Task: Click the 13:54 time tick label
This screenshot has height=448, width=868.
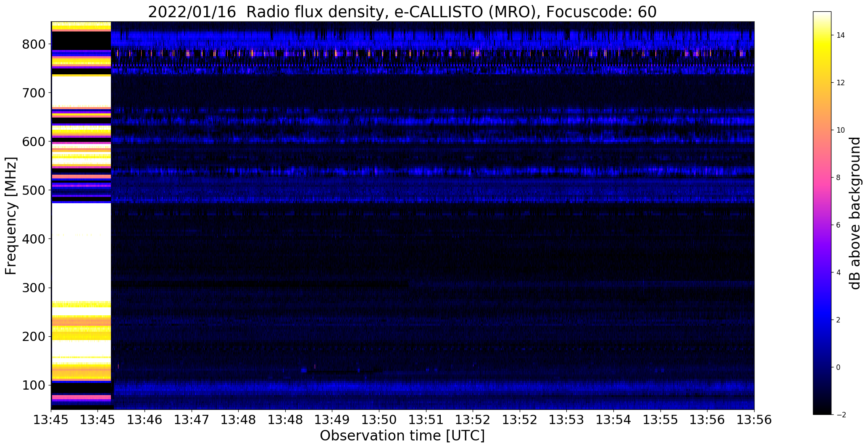Action: click(613, 420)
